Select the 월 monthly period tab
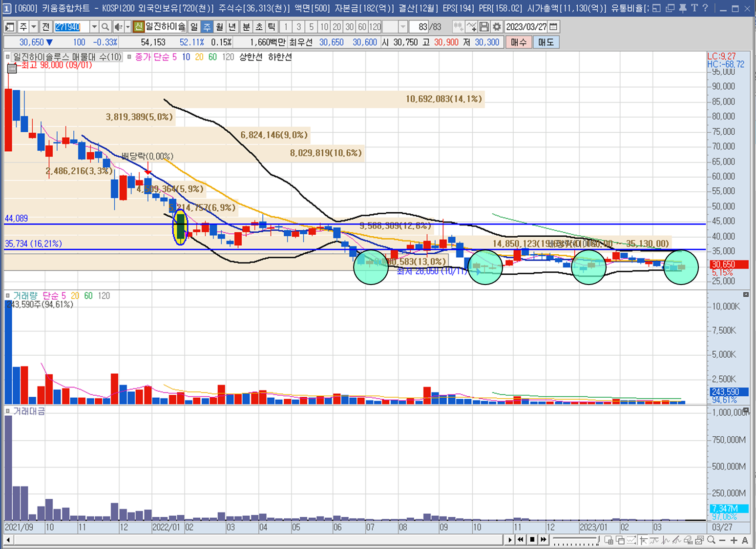 pos(219,27)
